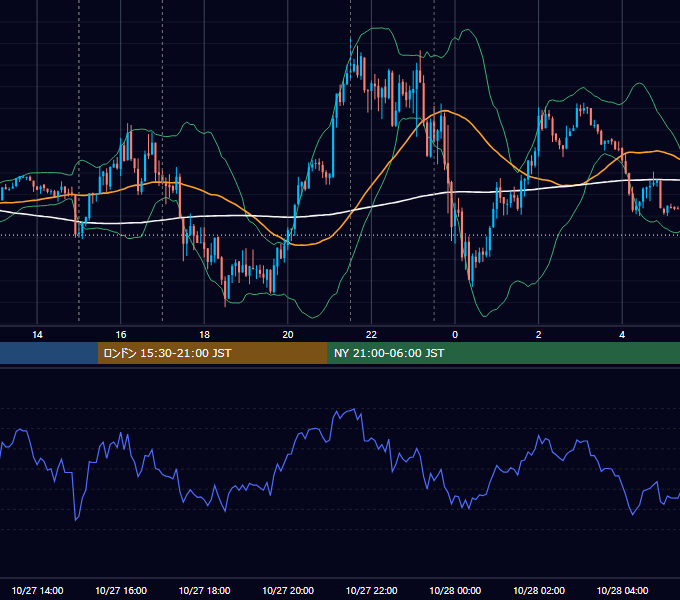680x600 pixels.
Task: Click the 4 hour axis label
Action: tap(622, 335)
